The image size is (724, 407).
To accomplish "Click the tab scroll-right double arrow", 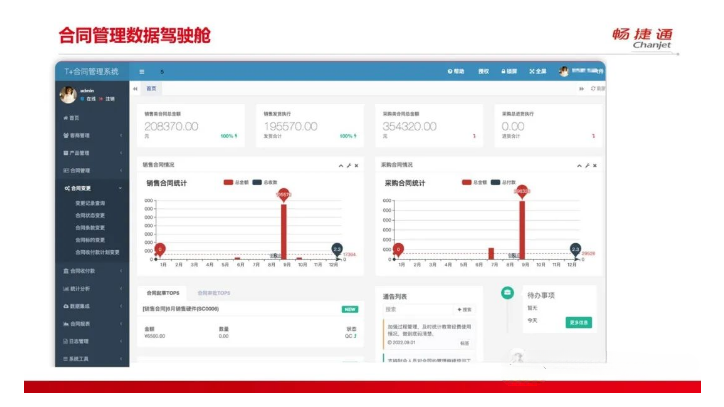I will (581, 89).
